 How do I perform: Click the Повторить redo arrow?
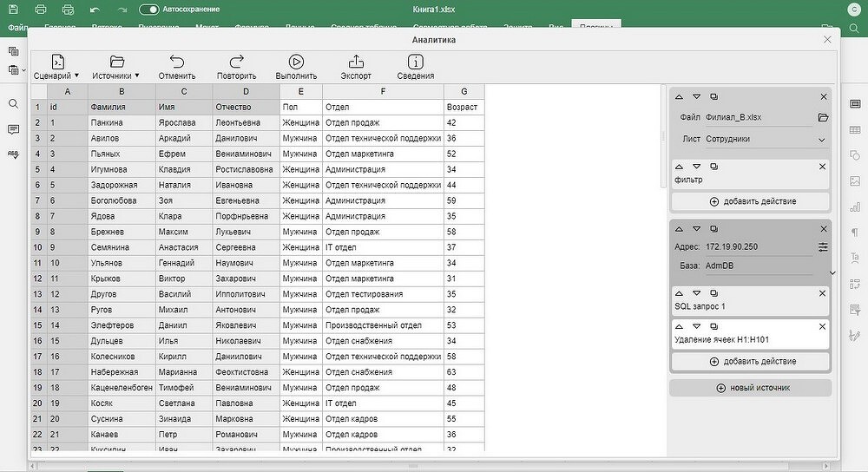pos(236,62)
